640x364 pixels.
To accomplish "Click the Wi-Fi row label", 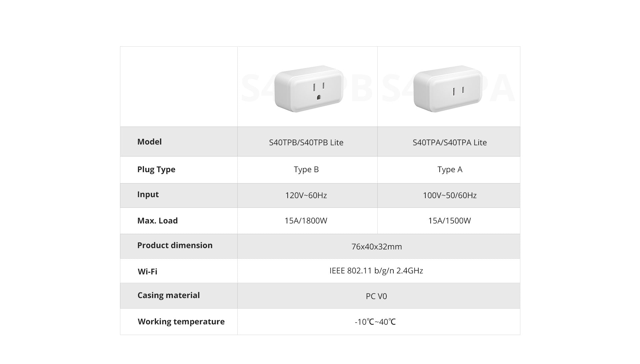I will (147, 271).
